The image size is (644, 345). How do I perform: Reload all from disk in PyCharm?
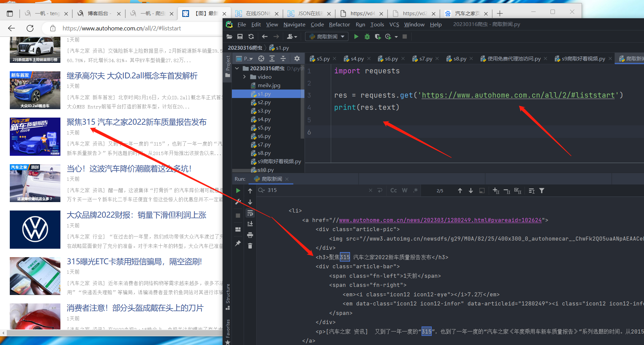[x=251, y=36]
